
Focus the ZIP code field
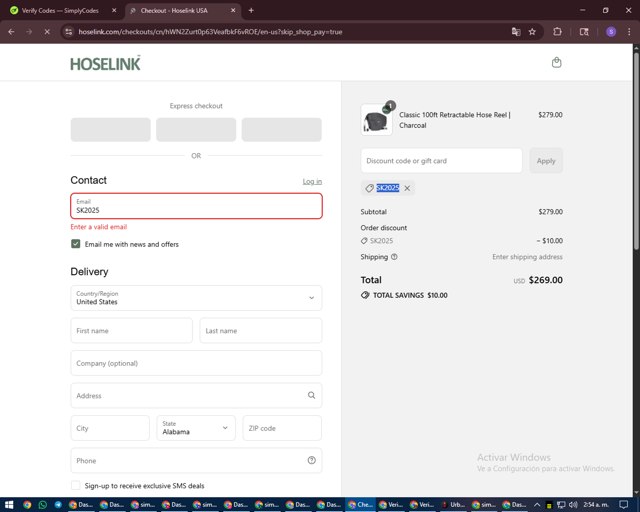point(282,428)
